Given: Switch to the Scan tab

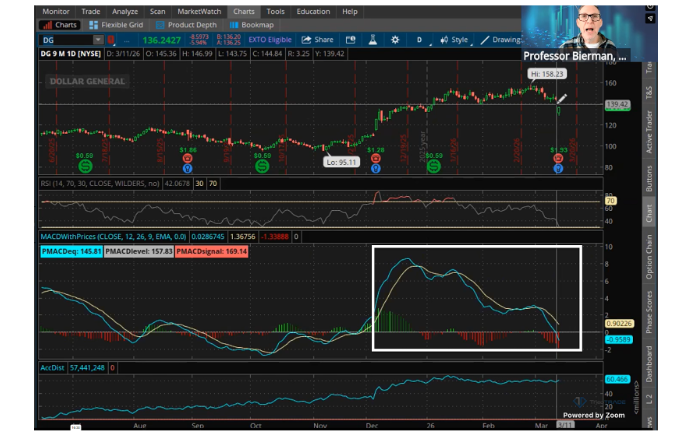Looking at the screenshot, I should (157, 12).
